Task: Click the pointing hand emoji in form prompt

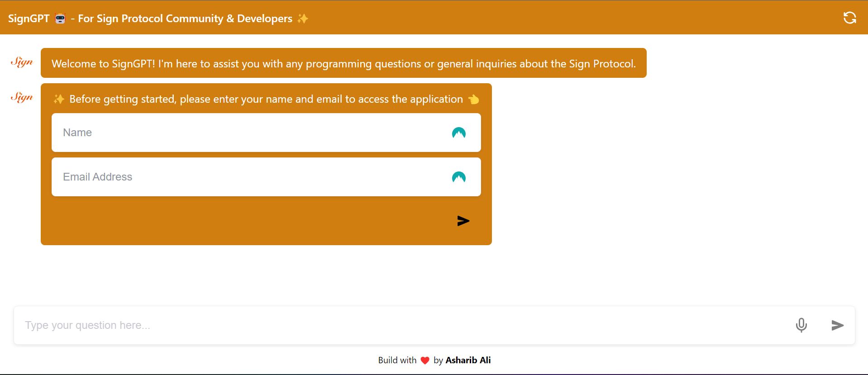Action: click(x=473, y=99)
